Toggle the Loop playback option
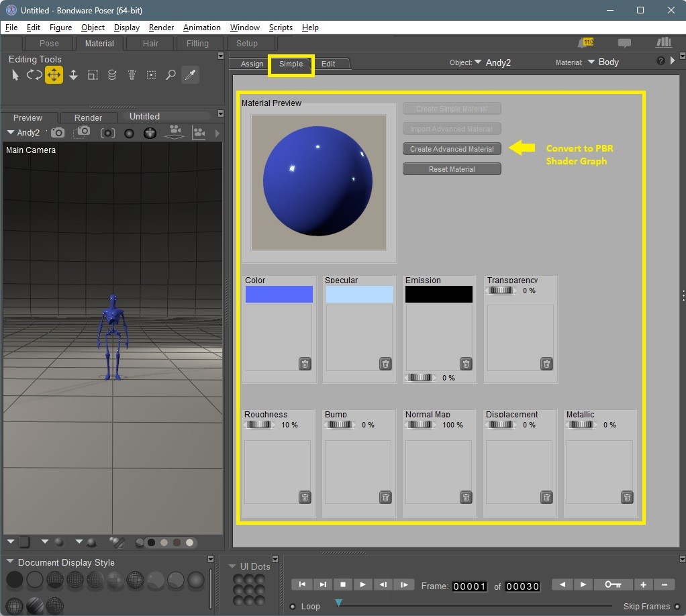The image size is (686, 616). pos(293,607)
